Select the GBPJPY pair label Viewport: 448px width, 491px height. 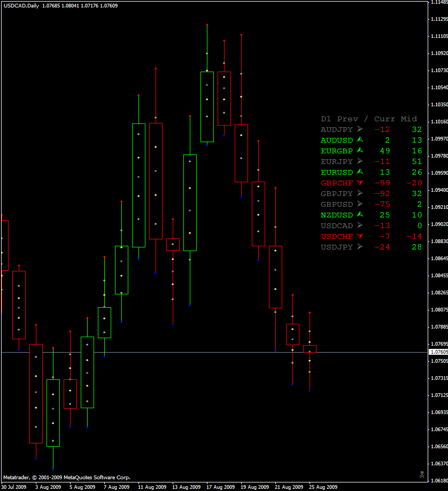[337, 193]
